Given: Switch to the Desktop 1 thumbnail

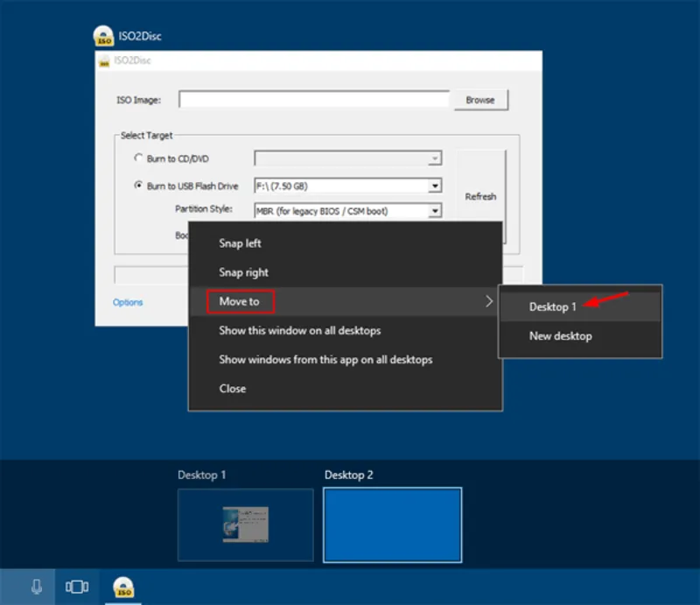Looking at the screenshot, I should click(245, 524).
